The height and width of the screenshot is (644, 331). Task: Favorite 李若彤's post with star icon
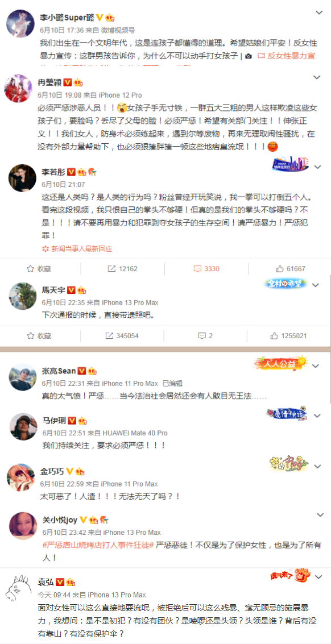(x=30, y=269)
